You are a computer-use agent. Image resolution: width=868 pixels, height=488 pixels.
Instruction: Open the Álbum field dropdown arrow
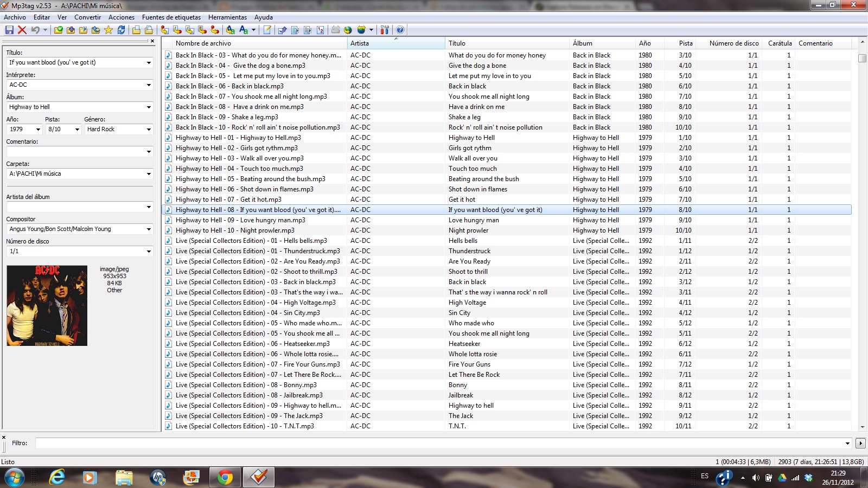click(149, 107)
